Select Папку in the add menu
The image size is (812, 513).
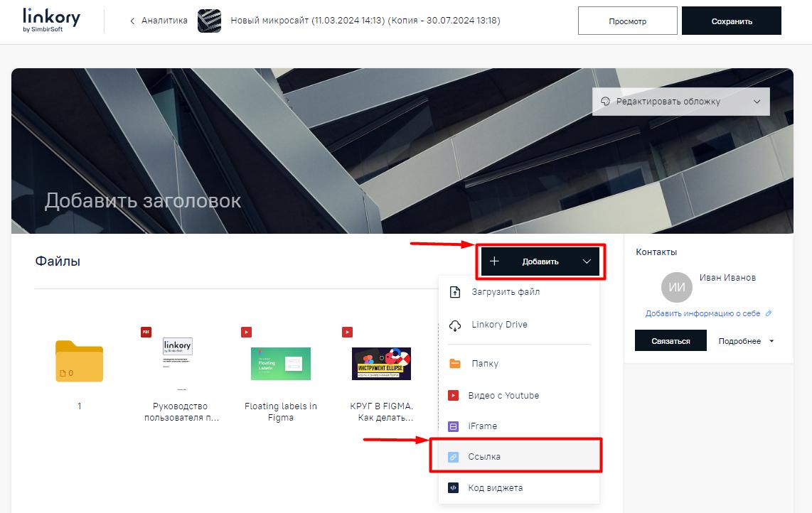tap(484, 364)
